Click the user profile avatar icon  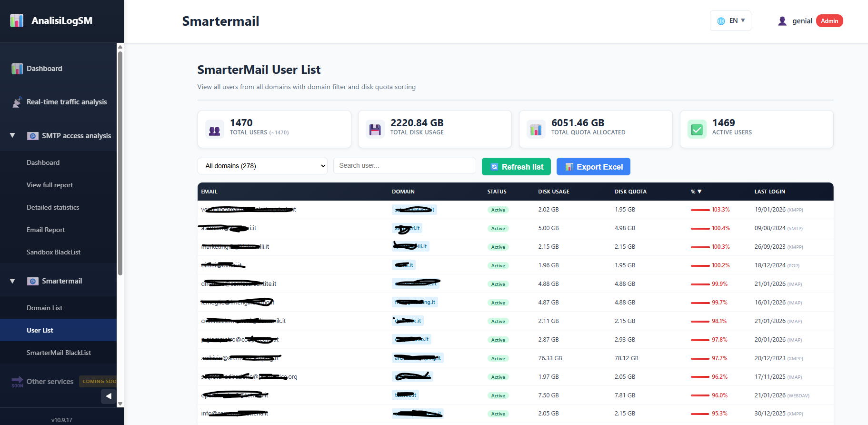pos(782,21)
